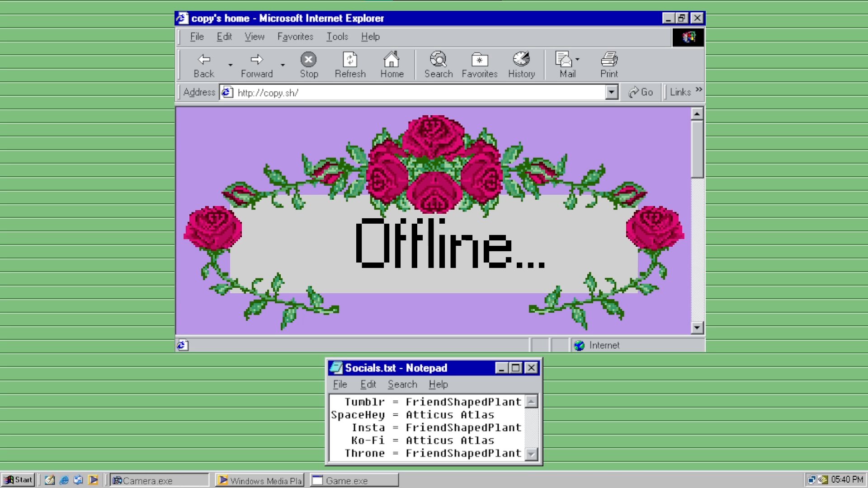Image resolution: width=868 pixels, height=488 pixels.
Task: Click the Notepad scroll down arrow
Action: tap(532, 454)
